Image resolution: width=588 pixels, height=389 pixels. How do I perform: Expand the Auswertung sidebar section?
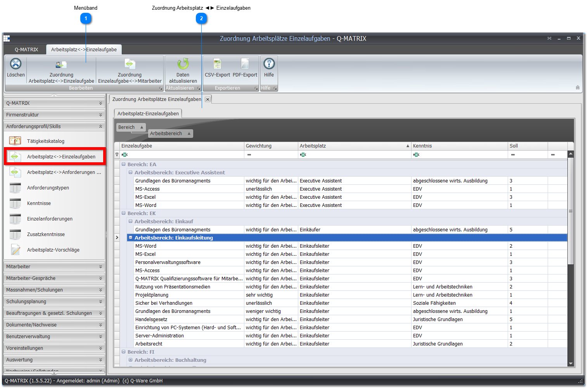[54, 360]
